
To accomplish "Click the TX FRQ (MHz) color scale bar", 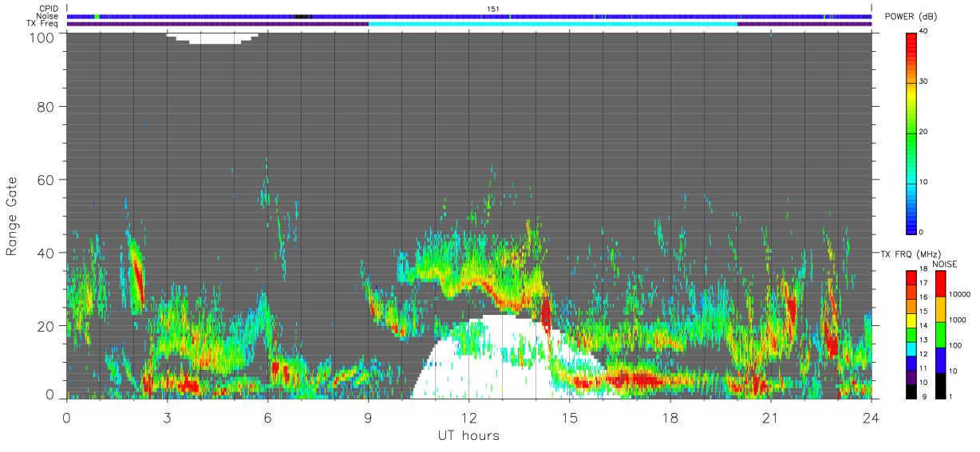I will (x=911, y=334).
